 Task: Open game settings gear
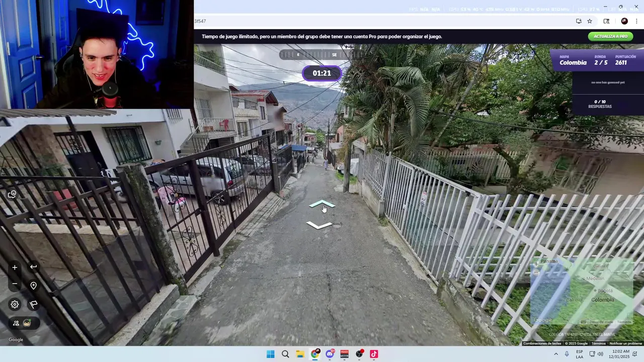coord(15,304)
